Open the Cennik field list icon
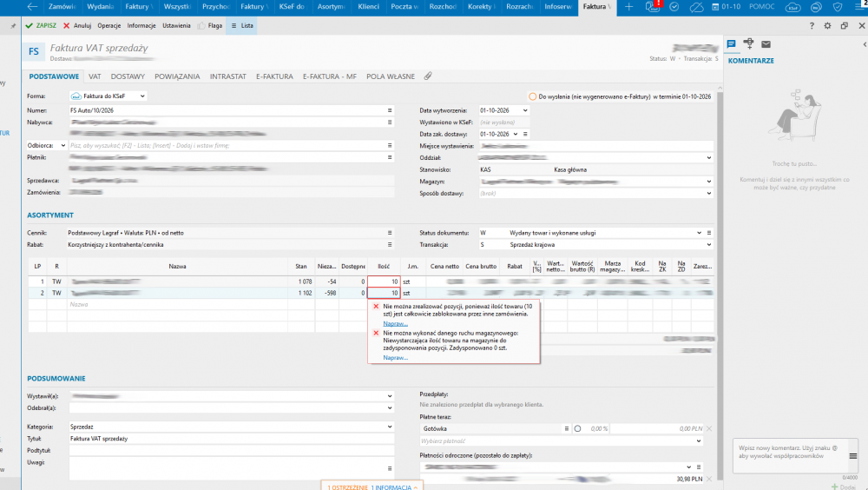This screenshot has width=868, height=490. 390,233
